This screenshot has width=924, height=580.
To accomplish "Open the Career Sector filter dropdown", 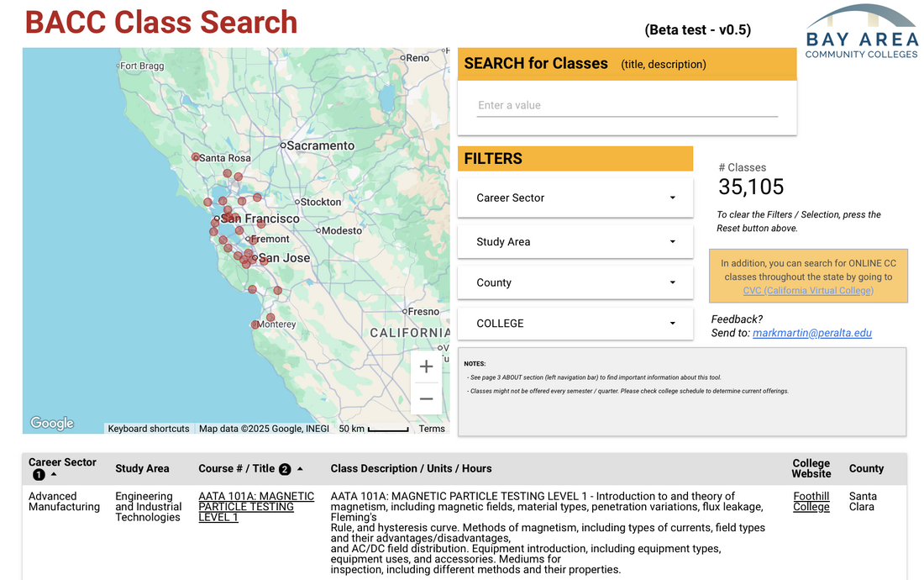I will 575,198.
